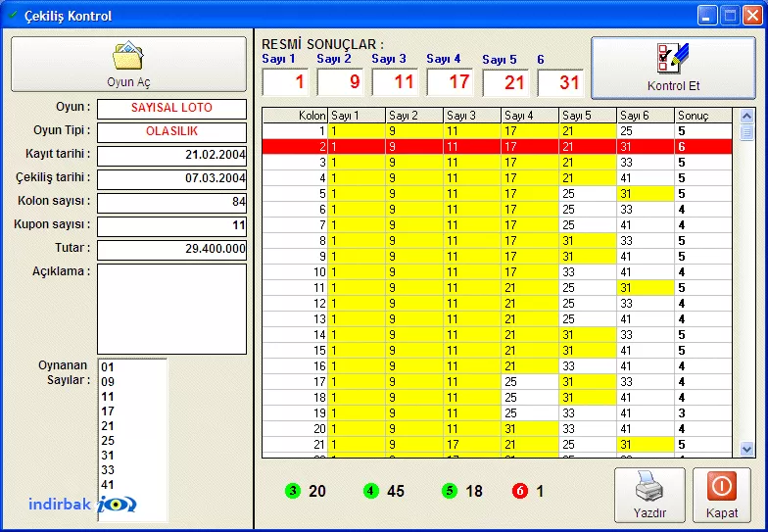Click Tutar field 29.400.000
The height and width of the screenshot is (532, 768).
click(172, 250)
